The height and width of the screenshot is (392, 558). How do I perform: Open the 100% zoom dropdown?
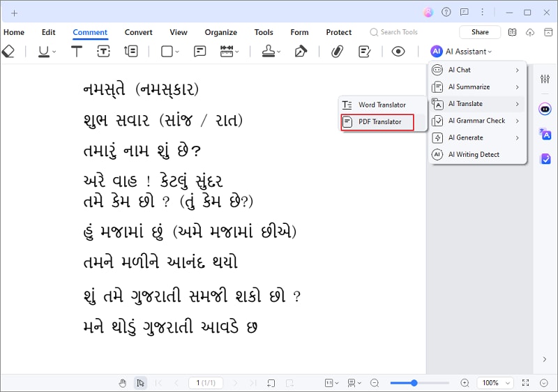point(495,383)
